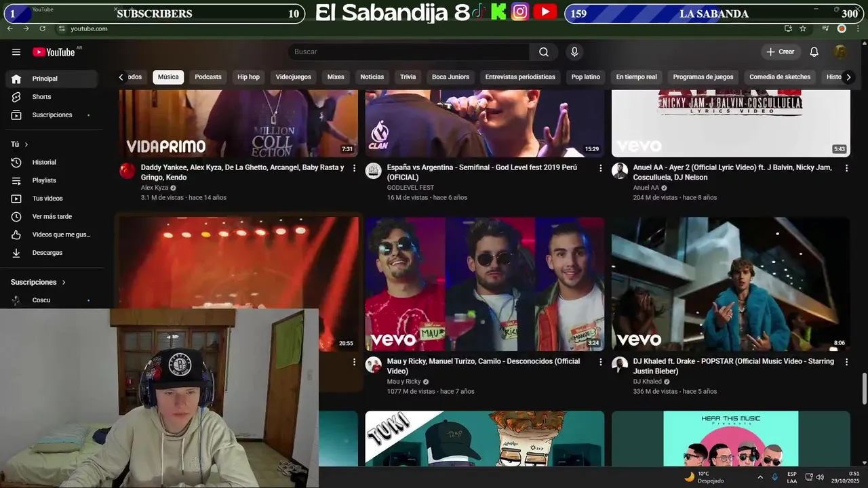Viewport: 868px width, 488px height.
Task: Open the notifications bell
Action: [x=814, y=52]
